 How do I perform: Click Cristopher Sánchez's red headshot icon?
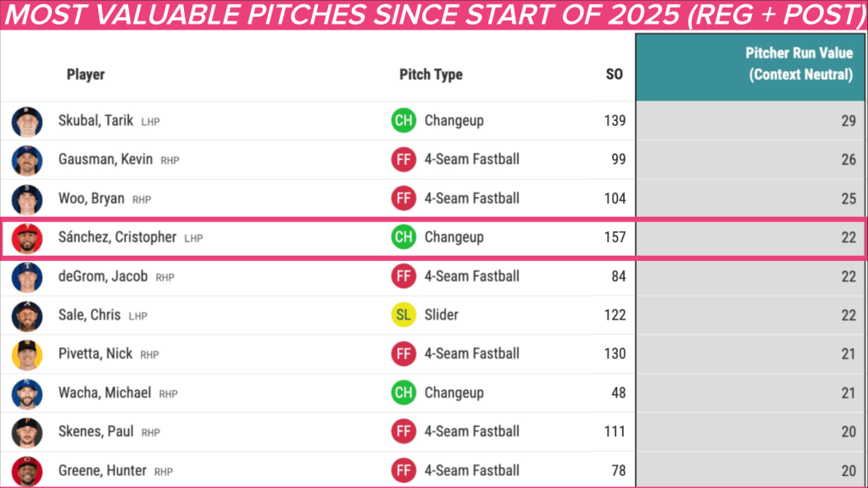pyautogui.click(x=27, y=238)
